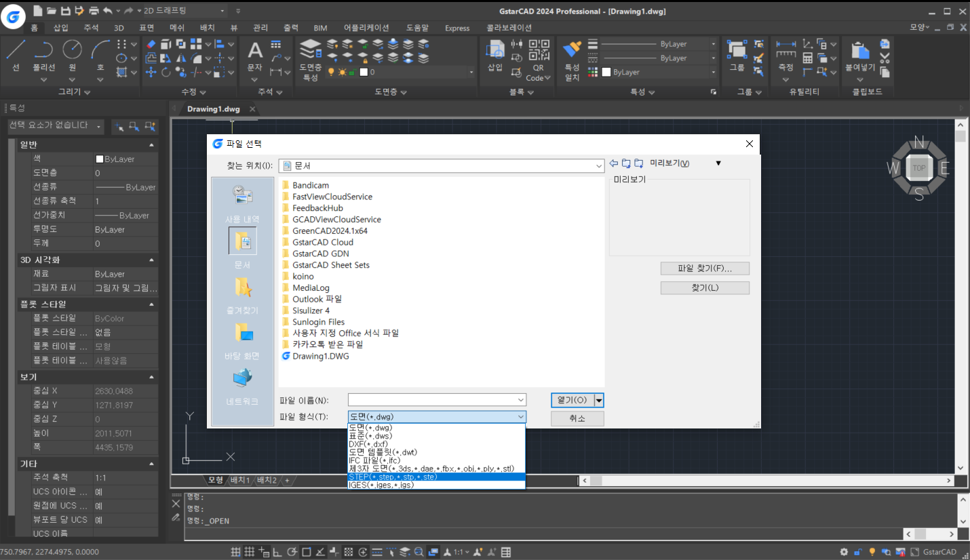
Task: Click the Favorites (즐겨찾기) shortcut in dialog
Action: (242, 296)
